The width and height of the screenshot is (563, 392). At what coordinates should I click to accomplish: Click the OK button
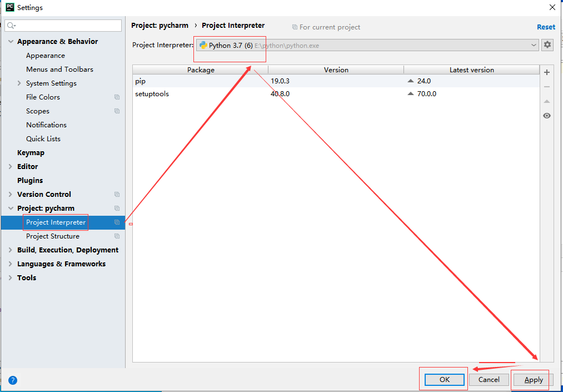pyautogui.click(x=445, y=379)
